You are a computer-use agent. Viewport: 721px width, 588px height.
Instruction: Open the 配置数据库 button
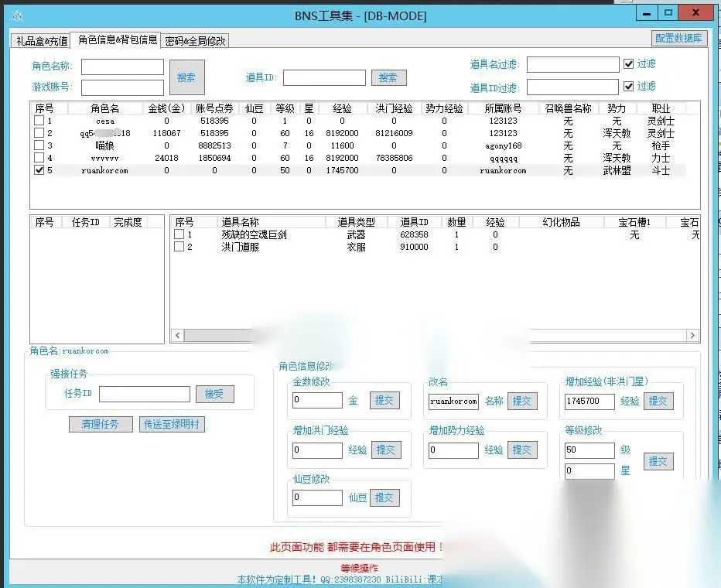[678, 38]
